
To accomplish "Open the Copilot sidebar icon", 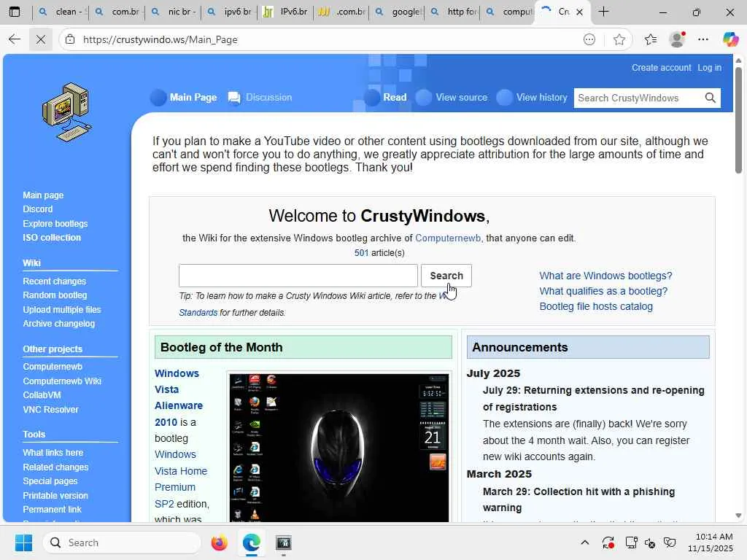I will 730,39.
